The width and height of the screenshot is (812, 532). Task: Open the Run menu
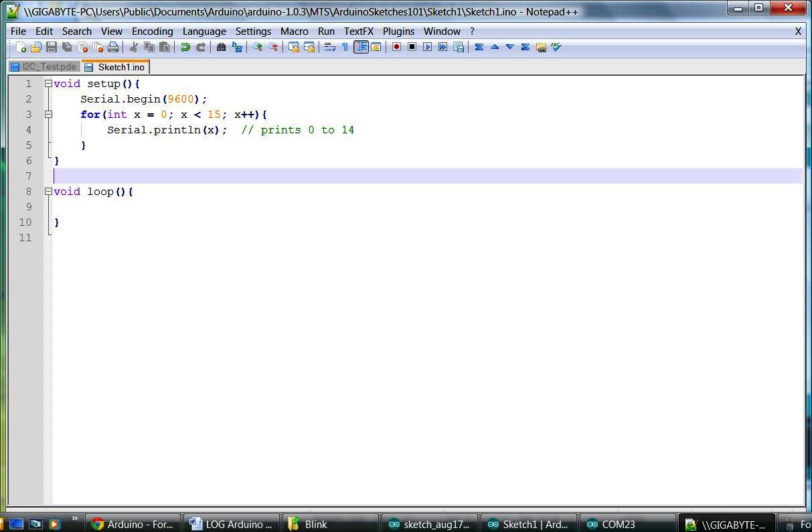[326, 31]
